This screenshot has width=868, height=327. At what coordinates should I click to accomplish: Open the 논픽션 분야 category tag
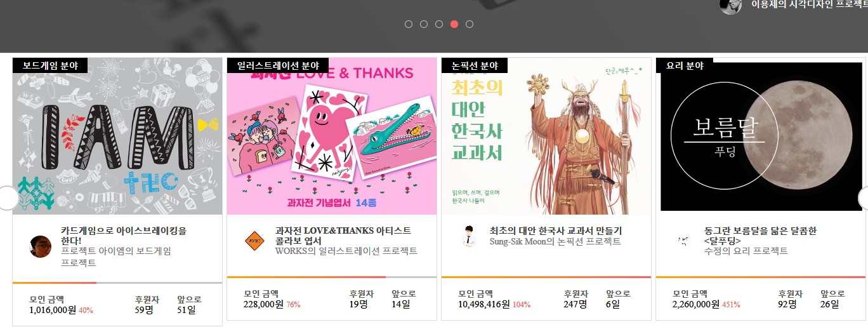coord(475,65)
